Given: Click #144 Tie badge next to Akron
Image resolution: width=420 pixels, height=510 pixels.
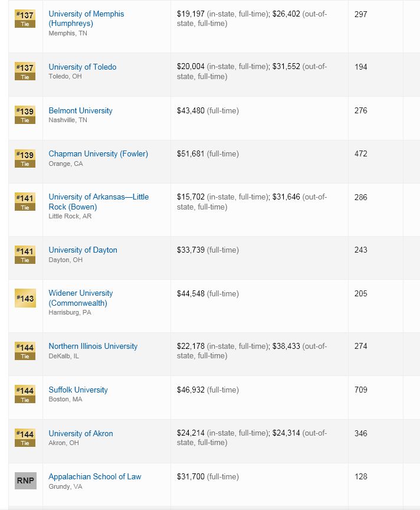Looking at the screenshot, I should [x=25, y=438].
